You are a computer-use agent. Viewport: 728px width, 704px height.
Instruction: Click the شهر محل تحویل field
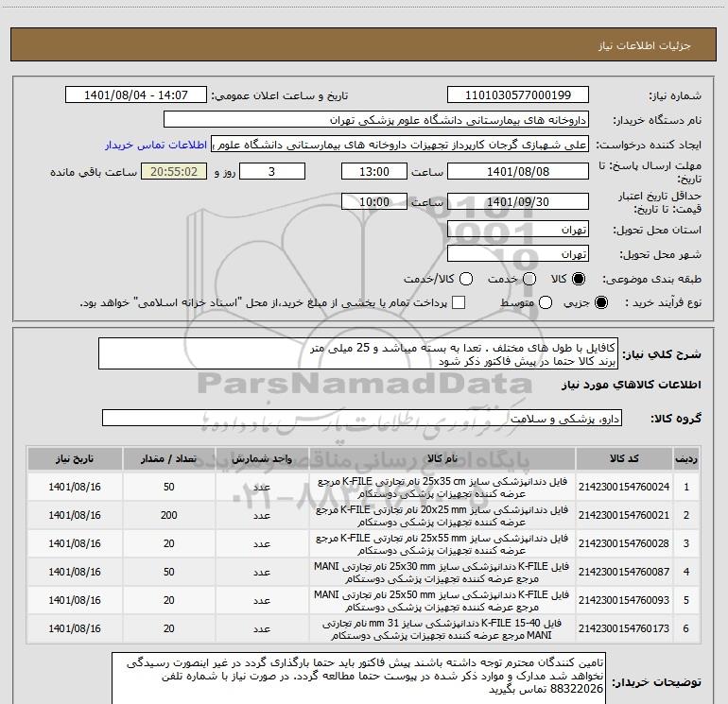(x=518, y=254)
